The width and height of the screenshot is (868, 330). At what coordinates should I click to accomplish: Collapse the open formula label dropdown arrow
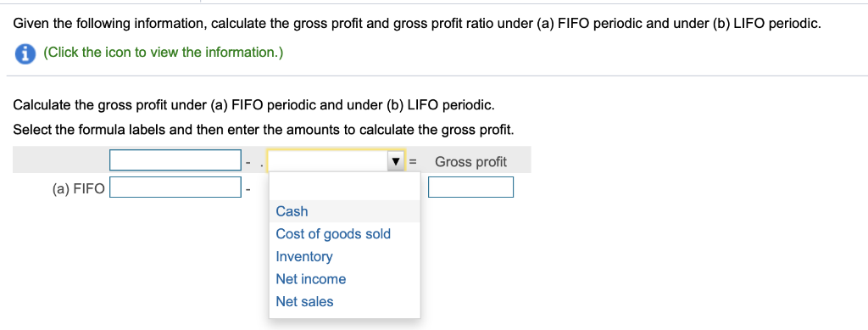[396, 162]
